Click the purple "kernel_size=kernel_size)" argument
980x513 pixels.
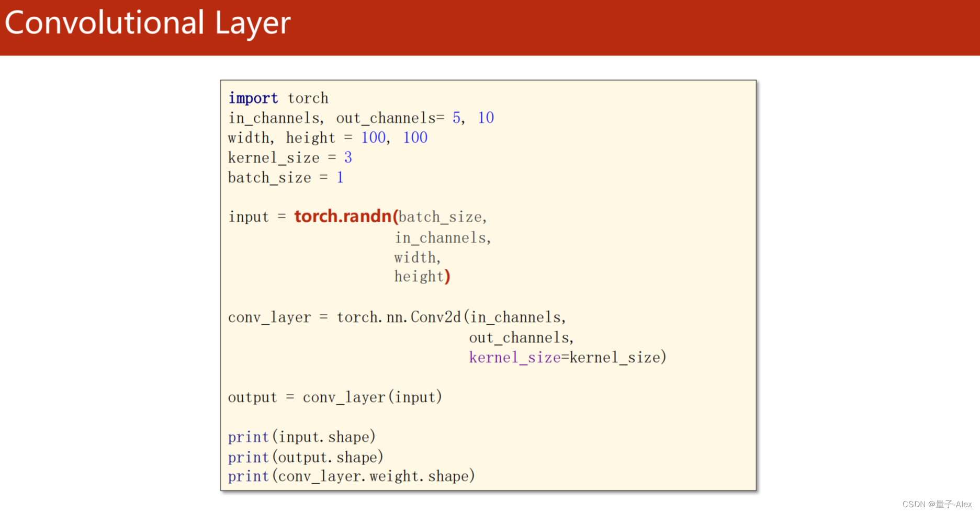[x=568, y=358]
